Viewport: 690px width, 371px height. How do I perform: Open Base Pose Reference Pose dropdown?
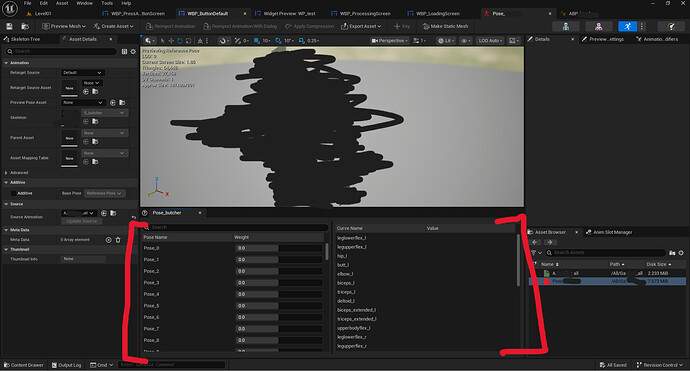(104, 193)
